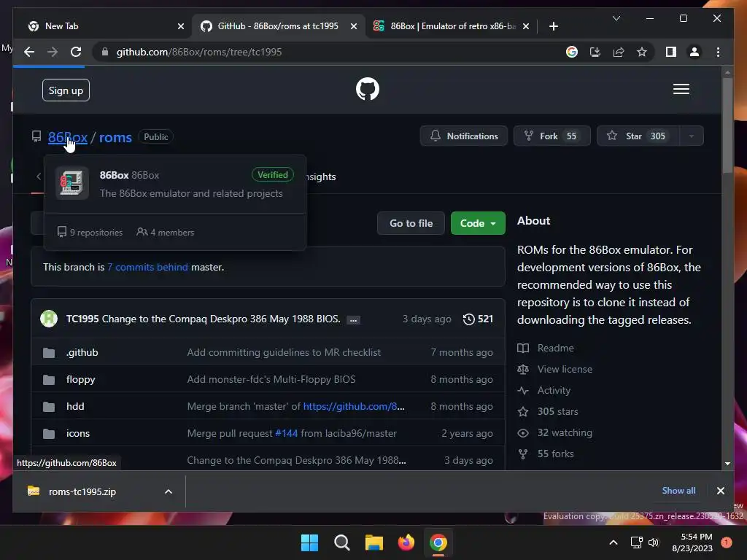Expand the Star options dropdown
Screen dimensions: 747x560
(x=691, y=136)
